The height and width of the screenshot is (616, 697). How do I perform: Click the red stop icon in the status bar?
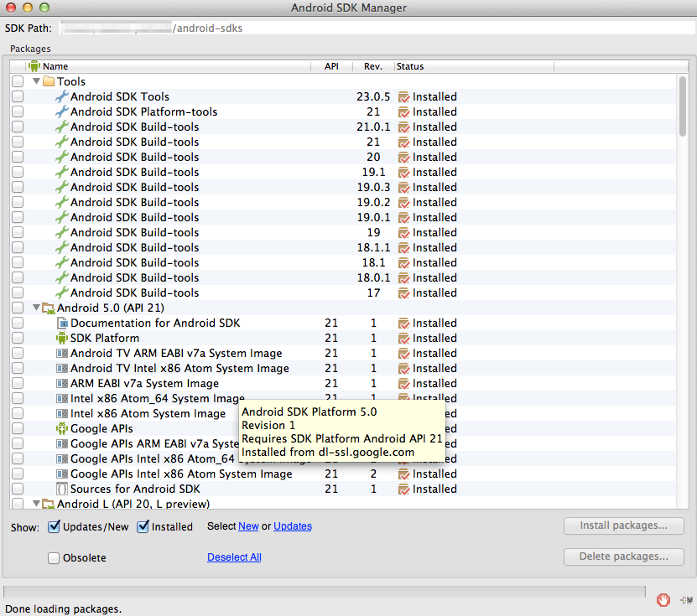pyautogui.click(x=663, y=600)
